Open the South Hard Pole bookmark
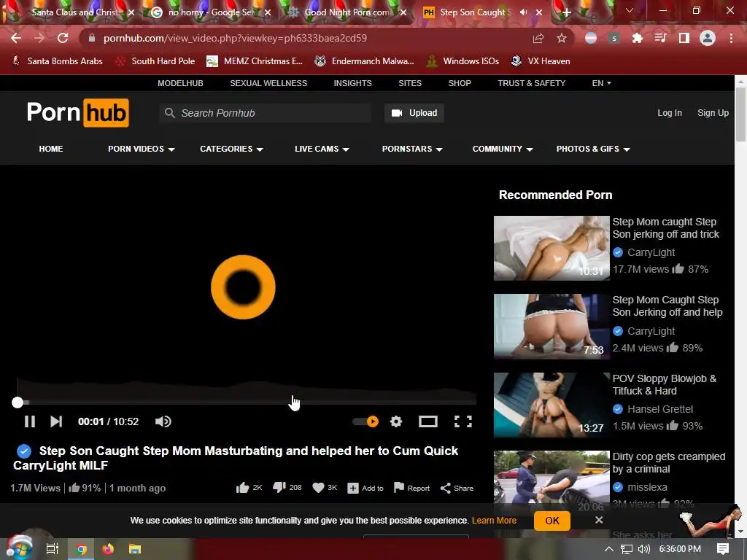The width and height of the screenshot is (747, 560). pyautogui.click(x=155, y=61)
